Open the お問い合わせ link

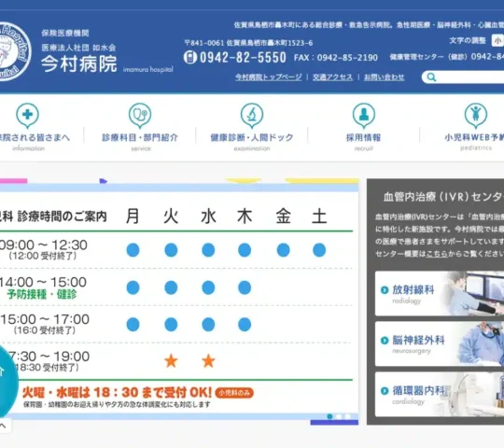pos(385,77)
